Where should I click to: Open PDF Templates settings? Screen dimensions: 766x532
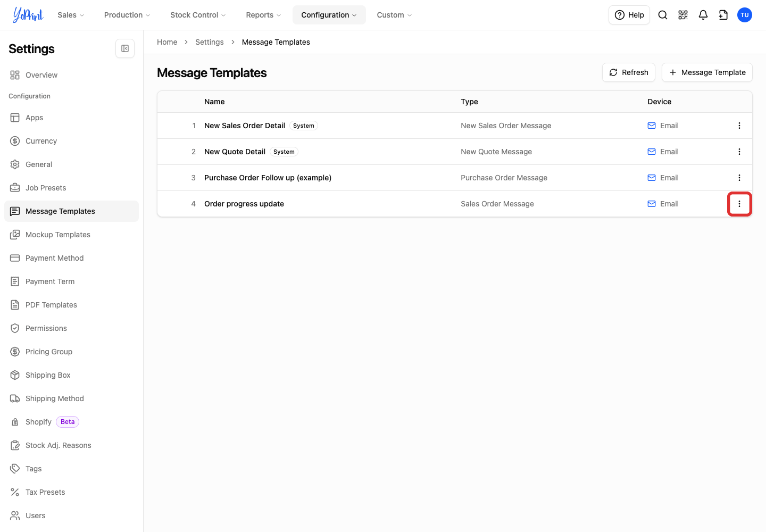[71, 305]
